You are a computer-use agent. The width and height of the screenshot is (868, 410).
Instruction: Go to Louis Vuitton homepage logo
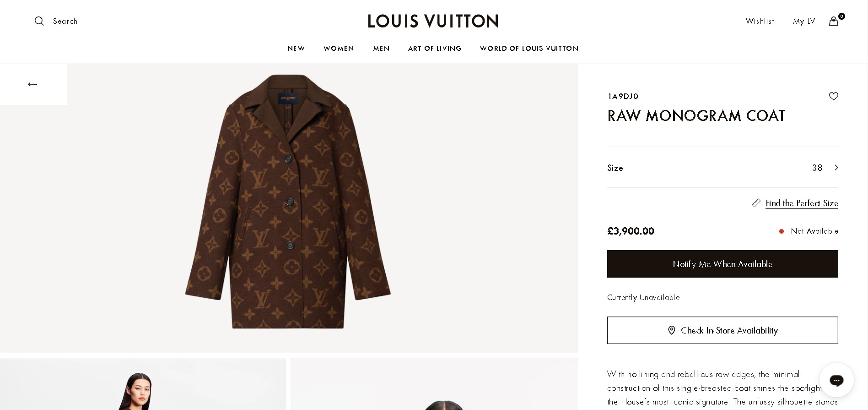pyautogui.click(x=433, y=21)
